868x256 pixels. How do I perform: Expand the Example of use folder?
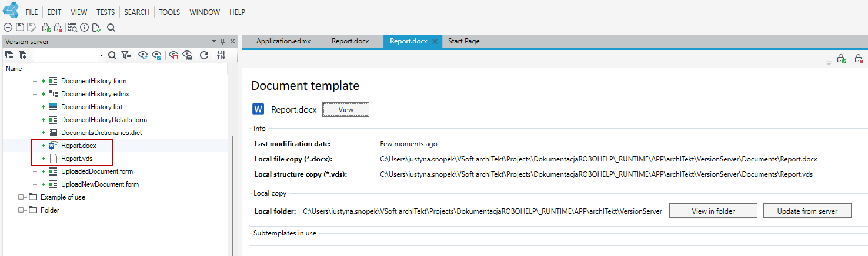pos(21,197)
